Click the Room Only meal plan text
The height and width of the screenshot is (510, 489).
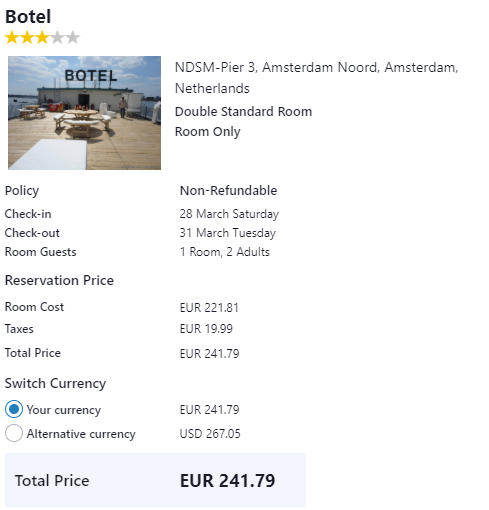pos(207,132)
